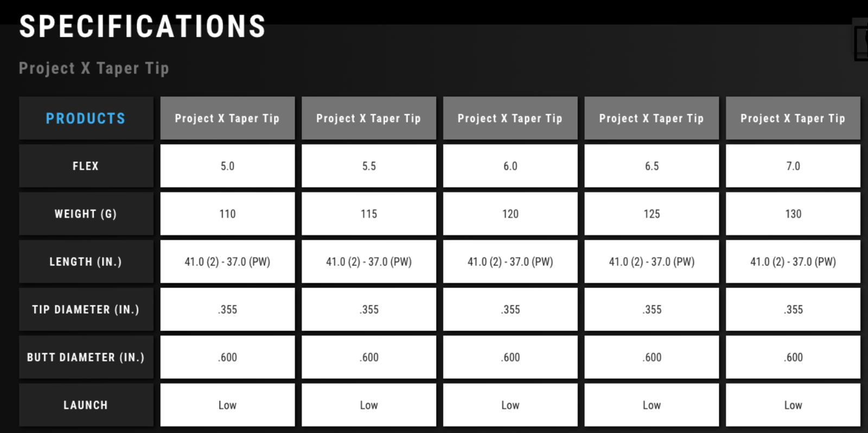Select the WEIGHT (G) row label
This screenshot has height=433, width=868.
86,214
